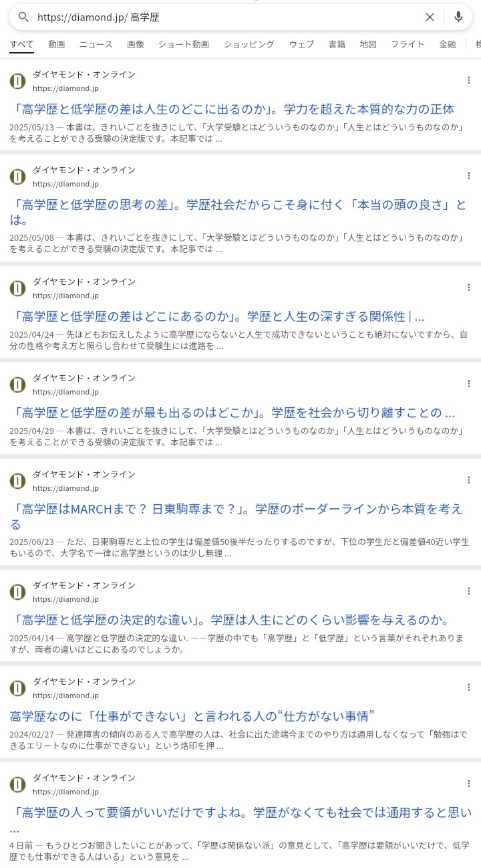Start voice search via microphone icon
Image resolution: width=481 pixels, height=868 pixels.
click(458, 17)
